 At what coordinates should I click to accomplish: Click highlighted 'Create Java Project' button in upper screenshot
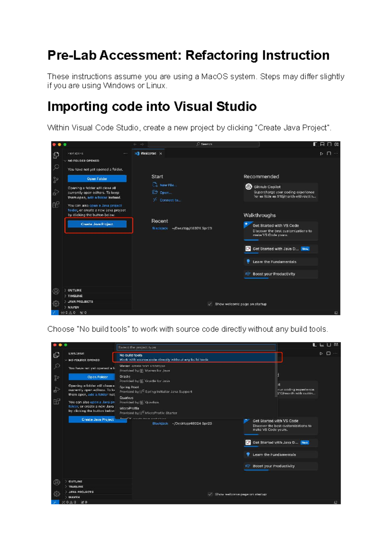coord(97,224)
